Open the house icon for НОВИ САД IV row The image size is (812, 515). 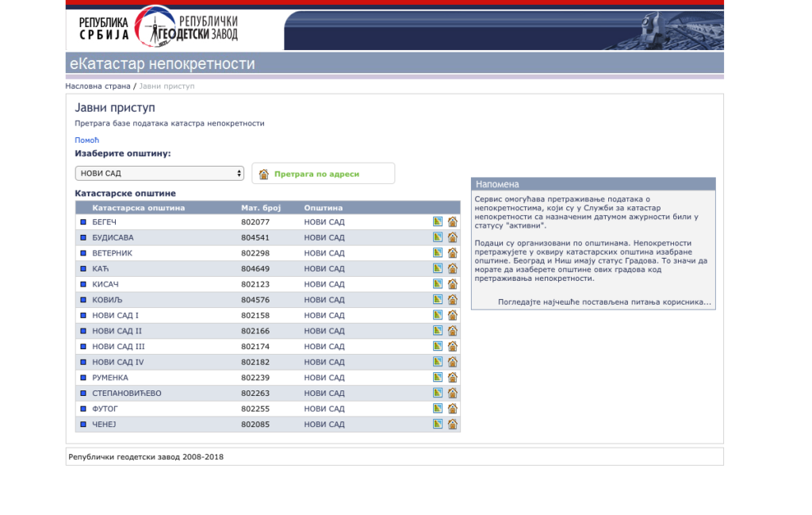453,362
